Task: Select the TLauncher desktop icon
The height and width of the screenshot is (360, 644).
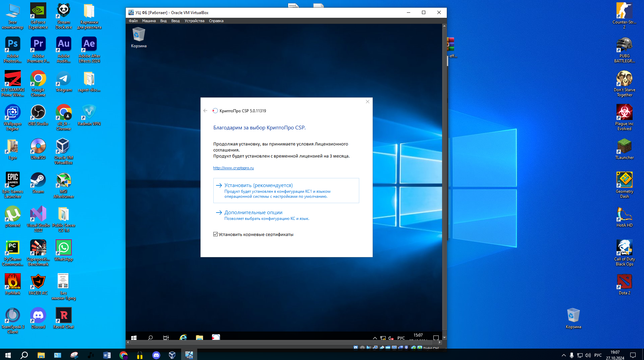Action: pyautogui.click(x=624, y=148)
